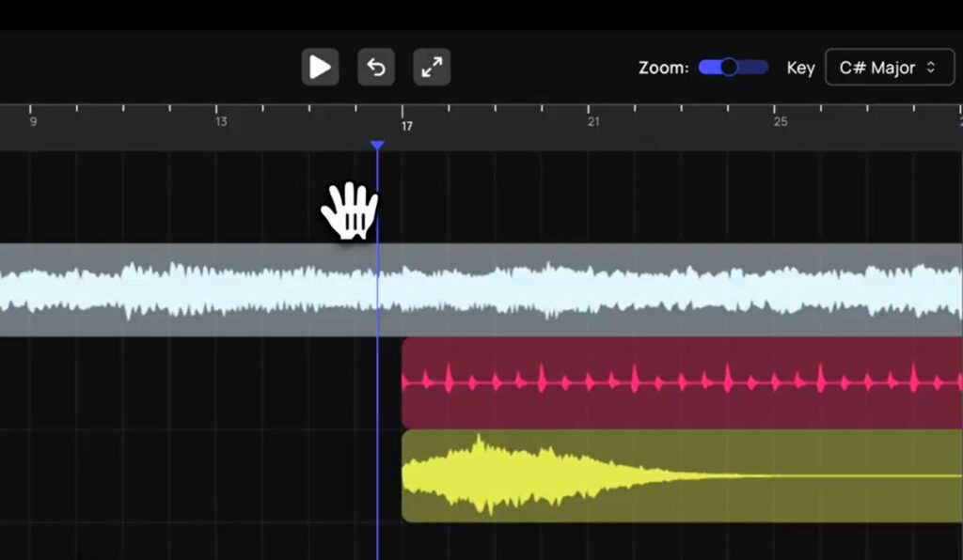Click the blue playhead marker on the ruler
The width and height of the screenshot is (963, 560).
[x=377, y=146]
